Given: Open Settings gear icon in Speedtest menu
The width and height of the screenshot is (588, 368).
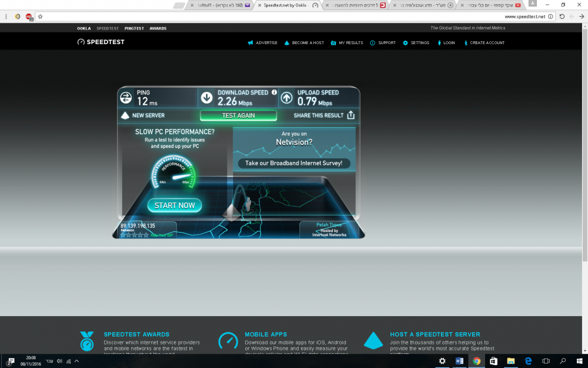Looking at the screenshot, I should 405,43.
